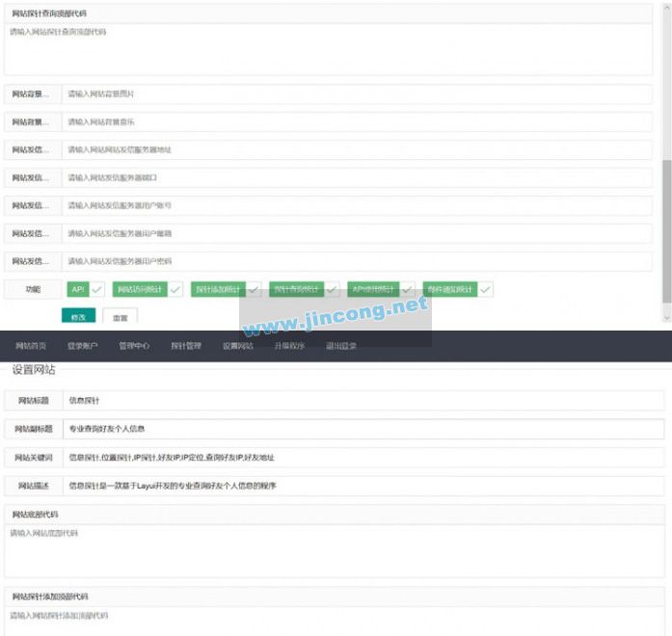Click the scrollbar down arrow
This screenshot has height=636, width=672.
(667, 318)
